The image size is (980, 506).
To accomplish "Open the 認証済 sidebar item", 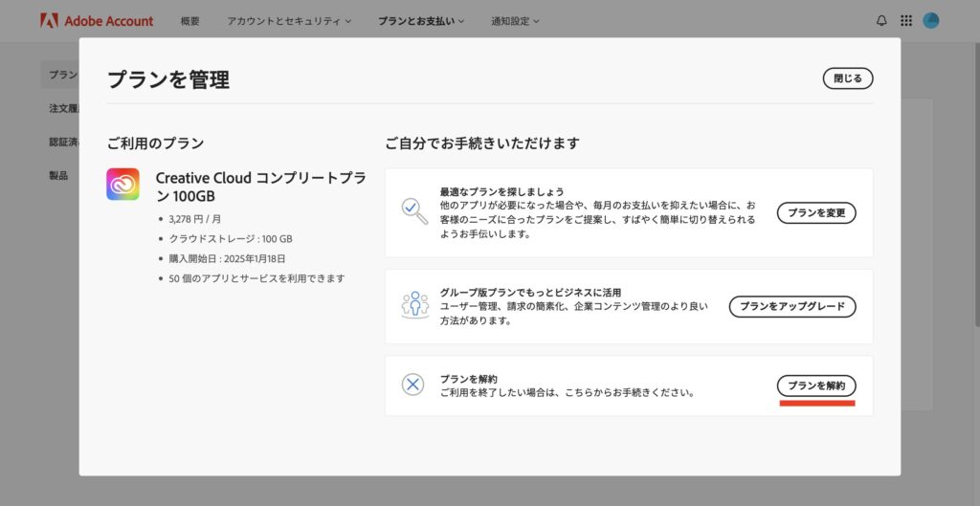I will coord(63,142).
